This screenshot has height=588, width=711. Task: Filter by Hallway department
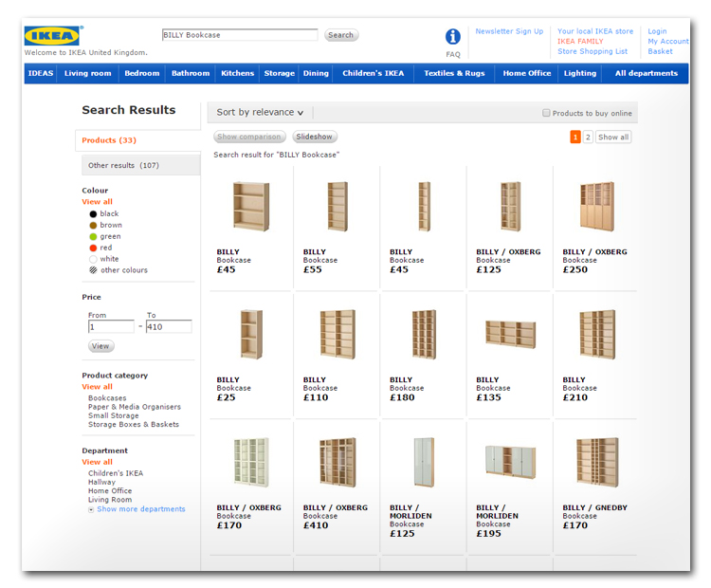point(101,482)
